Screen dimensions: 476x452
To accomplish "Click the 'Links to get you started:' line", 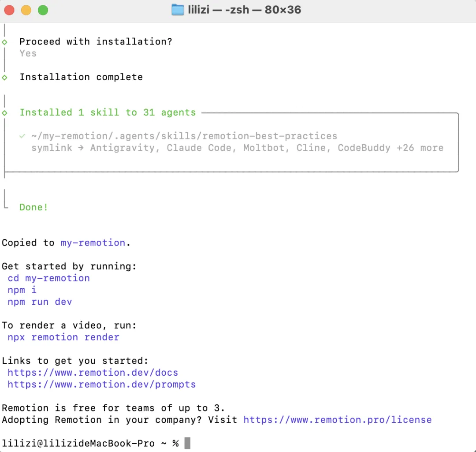I will 75,361.
